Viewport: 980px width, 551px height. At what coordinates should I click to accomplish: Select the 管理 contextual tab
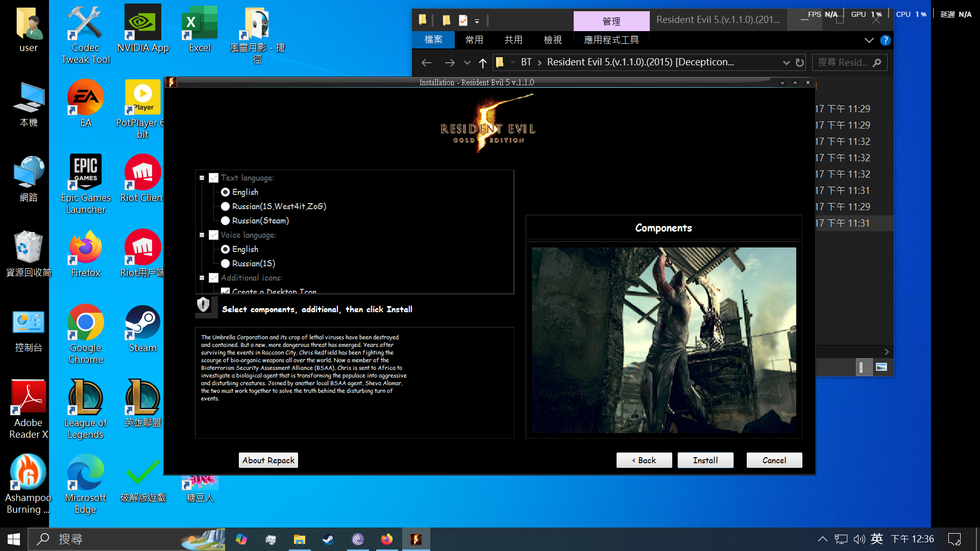(x=611, y=21)
